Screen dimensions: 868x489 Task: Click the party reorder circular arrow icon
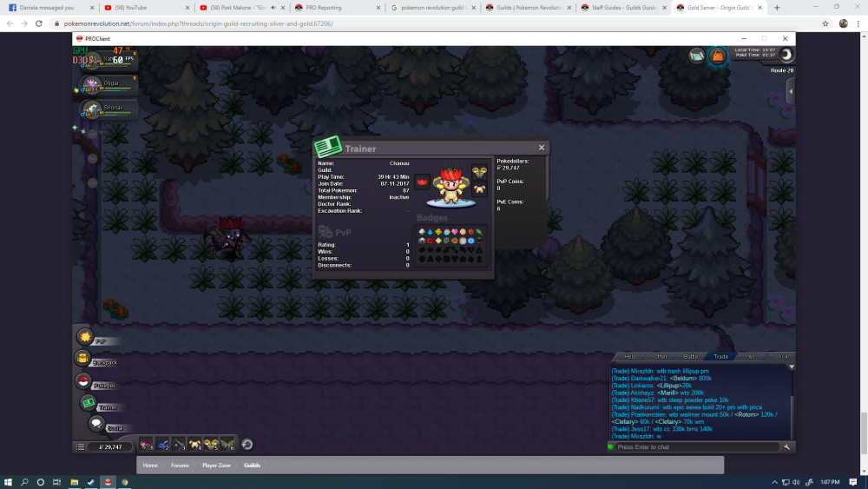tap(247, 445)
